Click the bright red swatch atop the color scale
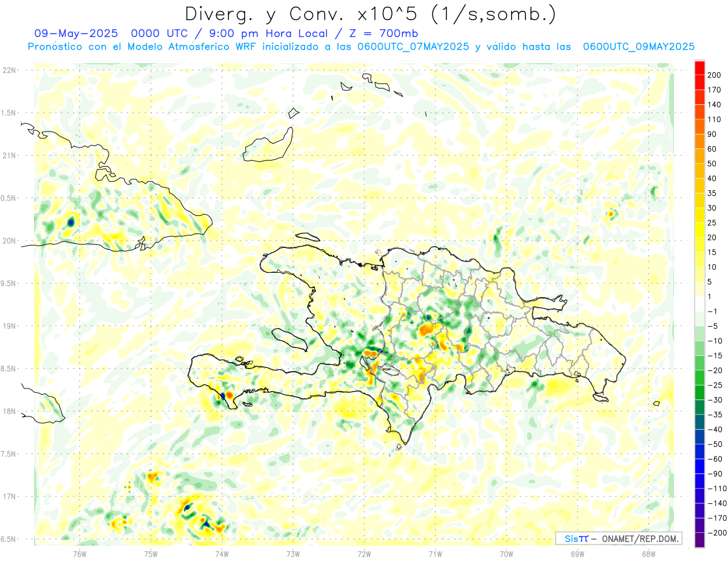Screen dimensions: 728x562 tap(699, 68)
